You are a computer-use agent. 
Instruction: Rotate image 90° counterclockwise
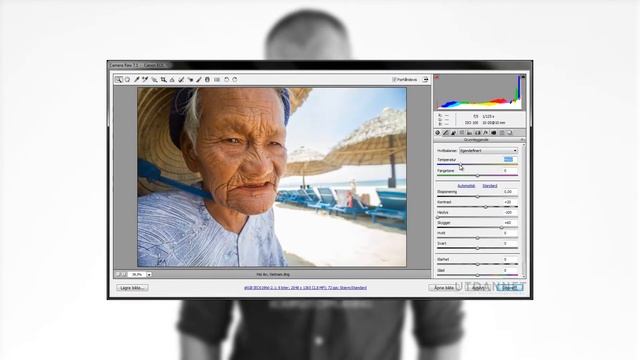tap(226, 80)
